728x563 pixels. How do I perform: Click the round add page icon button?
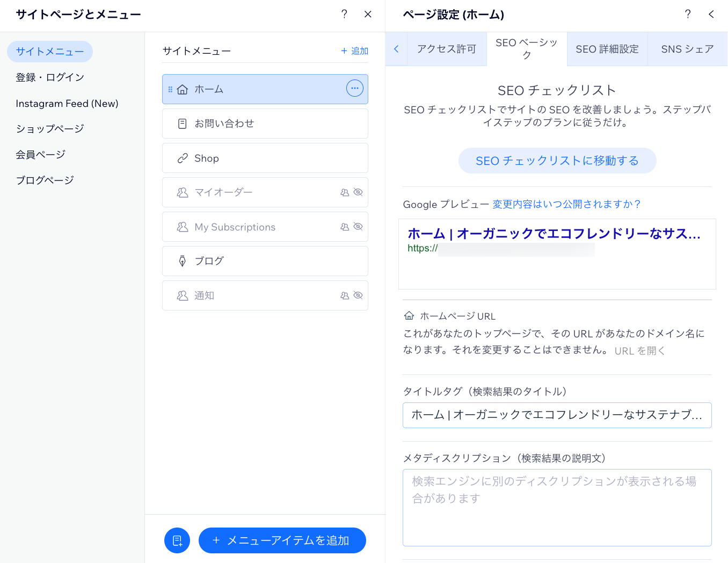coord(177,540)
